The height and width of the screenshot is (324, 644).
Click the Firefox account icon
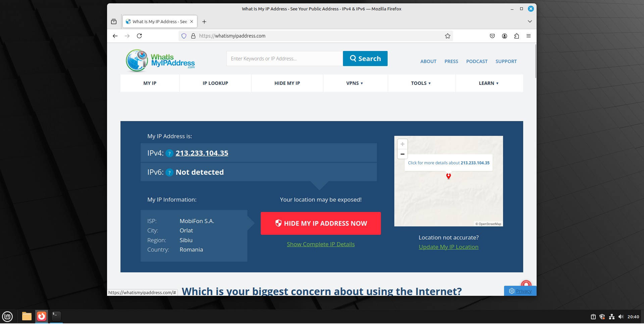coord(504,36)
